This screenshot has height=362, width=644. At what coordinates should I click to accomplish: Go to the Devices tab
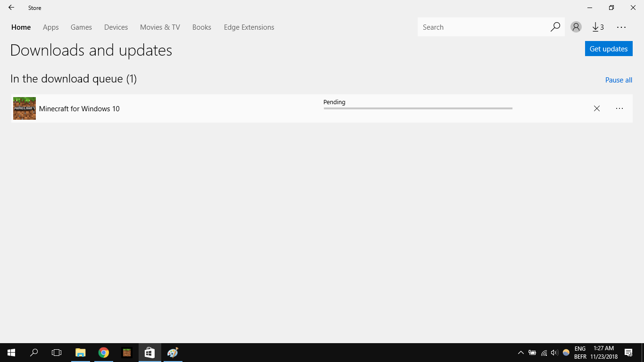[x=116, y=27]
